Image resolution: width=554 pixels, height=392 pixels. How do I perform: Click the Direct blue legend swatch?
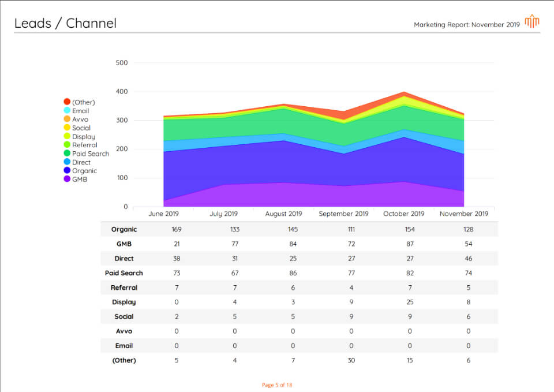click(67, 162)
